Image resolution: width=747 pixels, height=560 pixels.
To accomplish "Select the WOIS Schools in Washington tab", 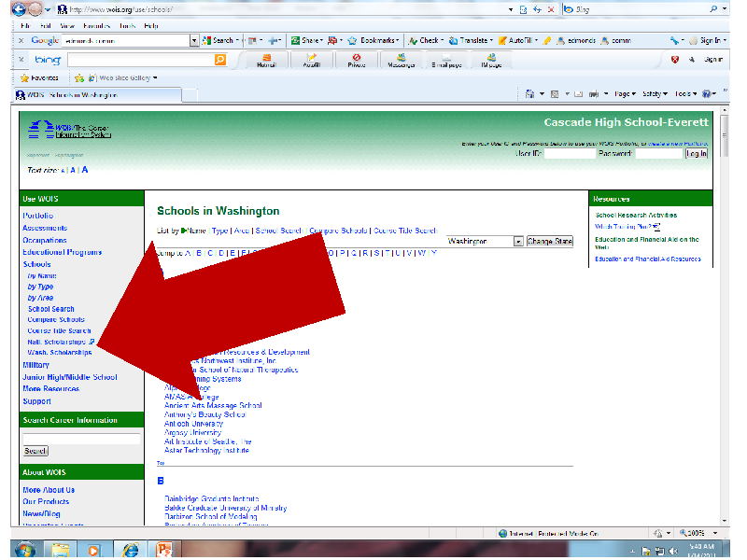I will (97, 95).
